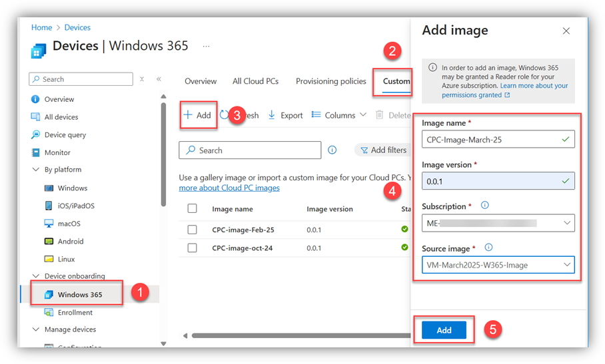Open Device query in the sidebar
The height and width of the screenshot is (364, 605).
coord(65,135)
